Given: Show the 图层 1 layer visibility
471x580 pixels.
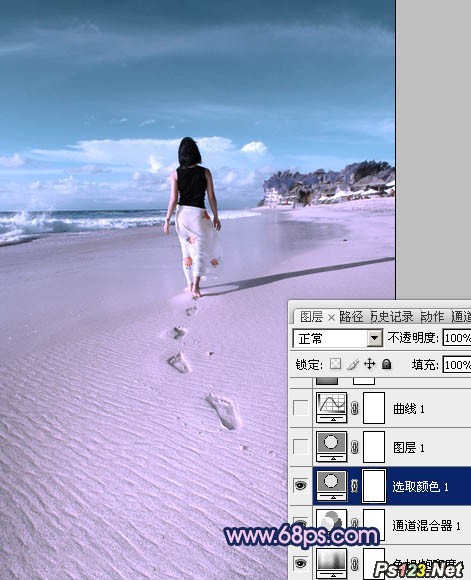Looking at the screenshot, I should 300,446.
